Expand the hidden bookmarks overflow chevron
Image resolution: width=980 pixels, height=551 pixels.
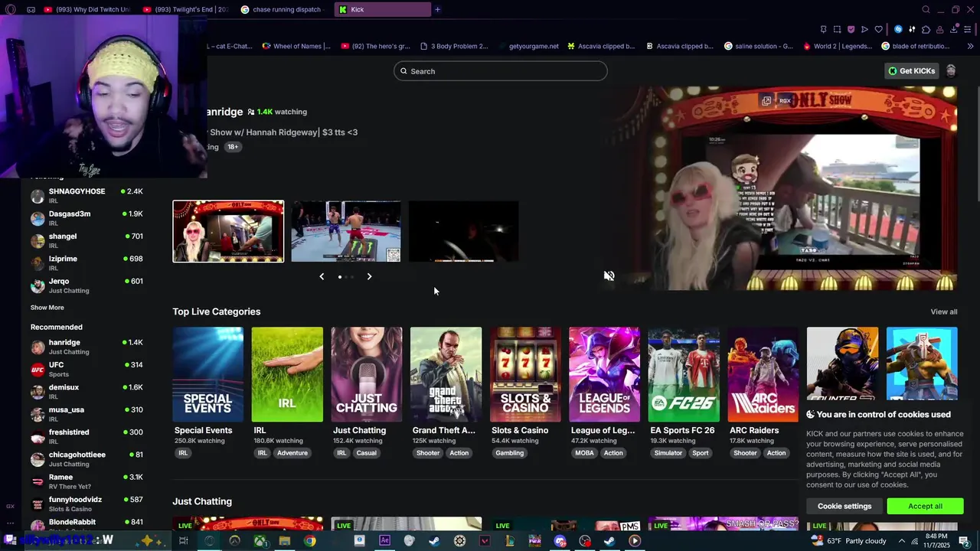tap(969, 46)
